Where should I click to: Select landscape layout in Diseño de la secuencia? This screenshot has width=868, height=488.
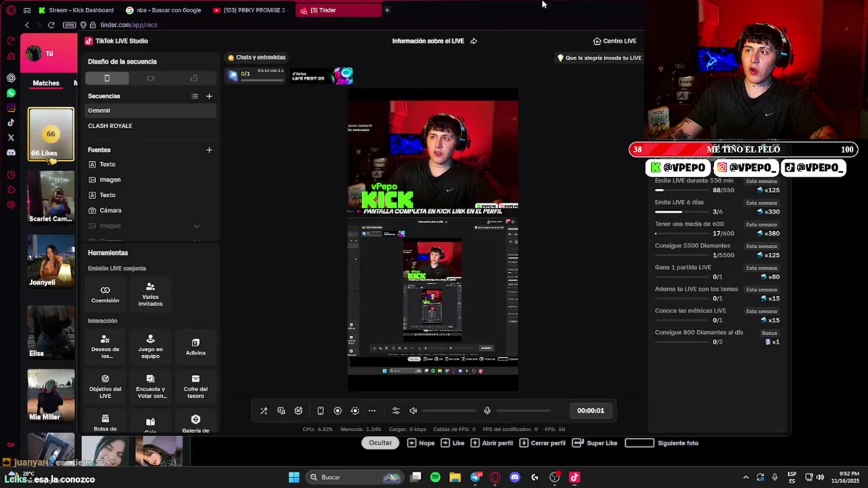[151, 78]
